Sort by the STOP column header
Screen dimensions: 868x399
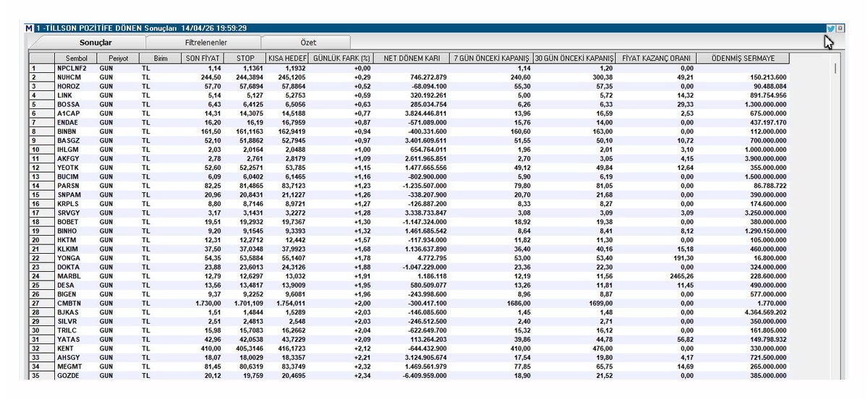pos(244,58)
